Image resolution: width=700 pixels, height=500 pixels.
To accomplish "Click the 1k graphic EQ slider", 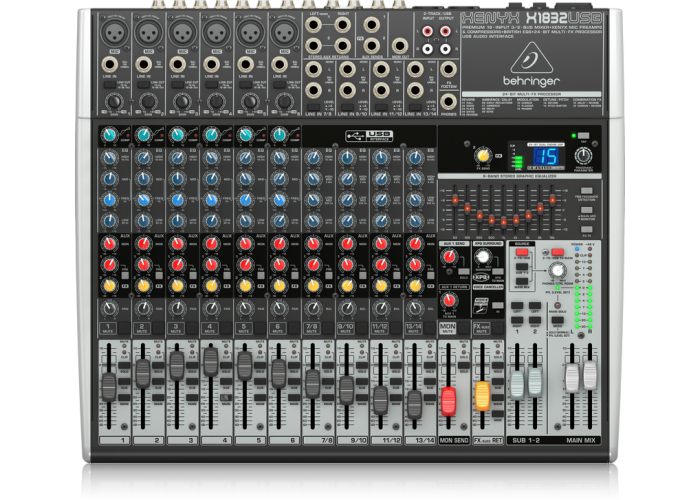I will click(x=504, y=221).
